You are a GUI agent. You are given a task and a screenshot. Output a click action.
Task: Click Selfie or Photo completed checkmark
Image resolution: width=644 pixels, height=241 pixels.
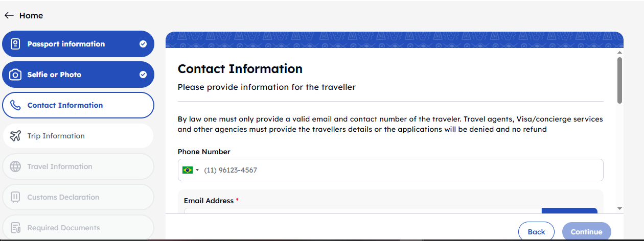(143, 75)
